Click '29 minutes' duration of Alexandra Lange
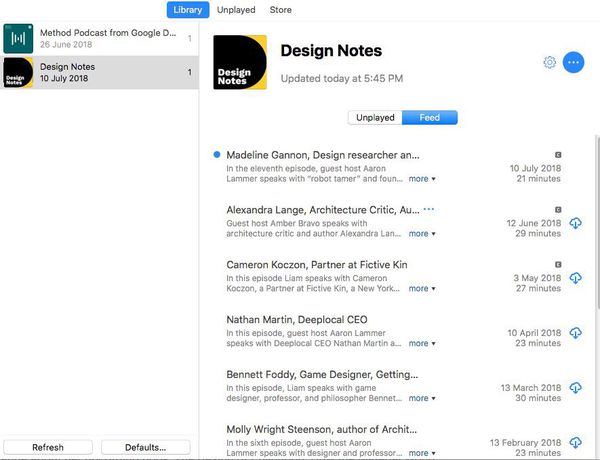 pyautogui.click(x=538, y=233)
